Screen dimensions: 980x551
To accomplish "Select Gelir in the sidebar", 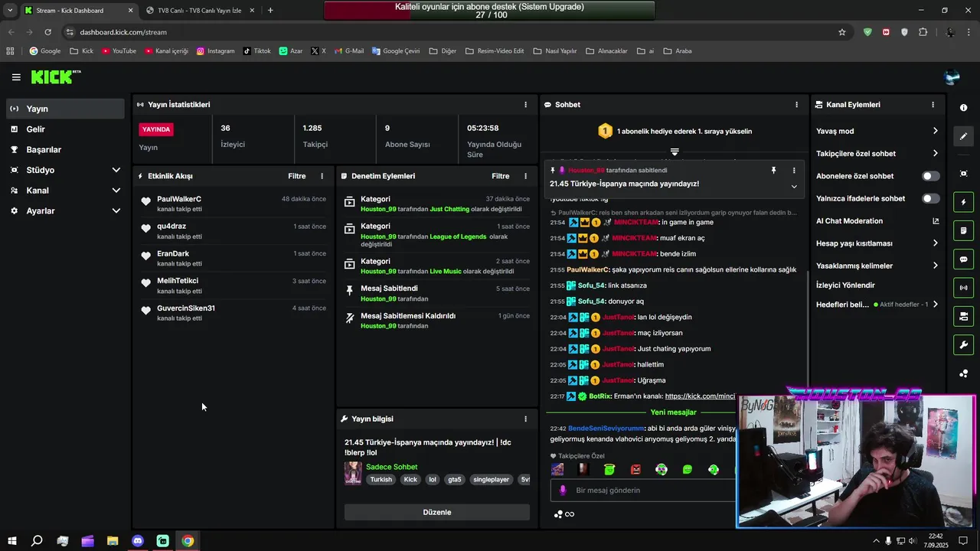I will click(x=65, y=129).
